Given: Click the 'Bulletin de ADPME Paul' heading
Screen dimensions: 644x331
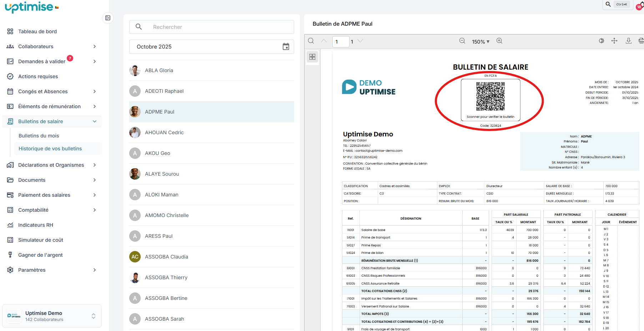Looking at the screenshot, I should pos(342,24).
